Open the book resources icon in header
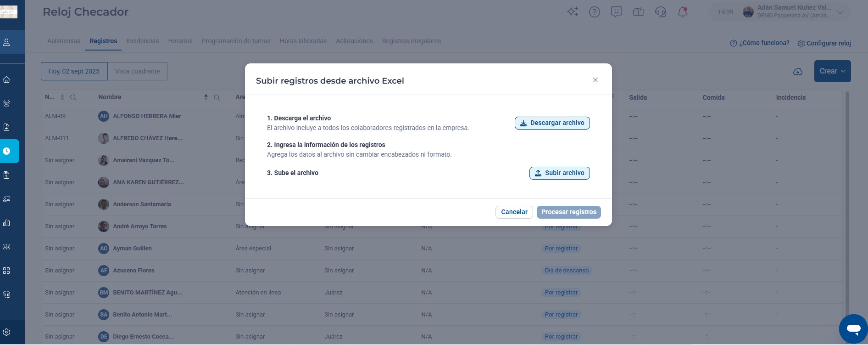Screen dimensions: 868x345 (x=638, y=12)
